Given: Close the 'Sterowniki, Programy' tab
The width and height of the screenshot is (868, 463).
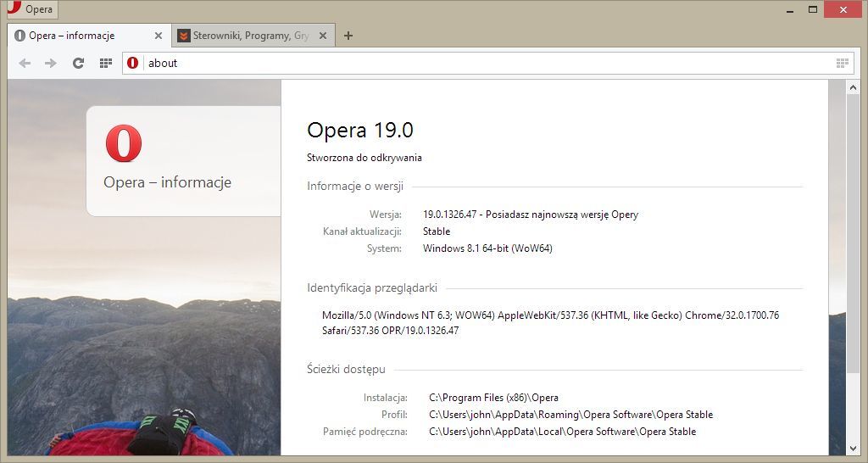Looking at the screenshot, I should coord(323,36).
